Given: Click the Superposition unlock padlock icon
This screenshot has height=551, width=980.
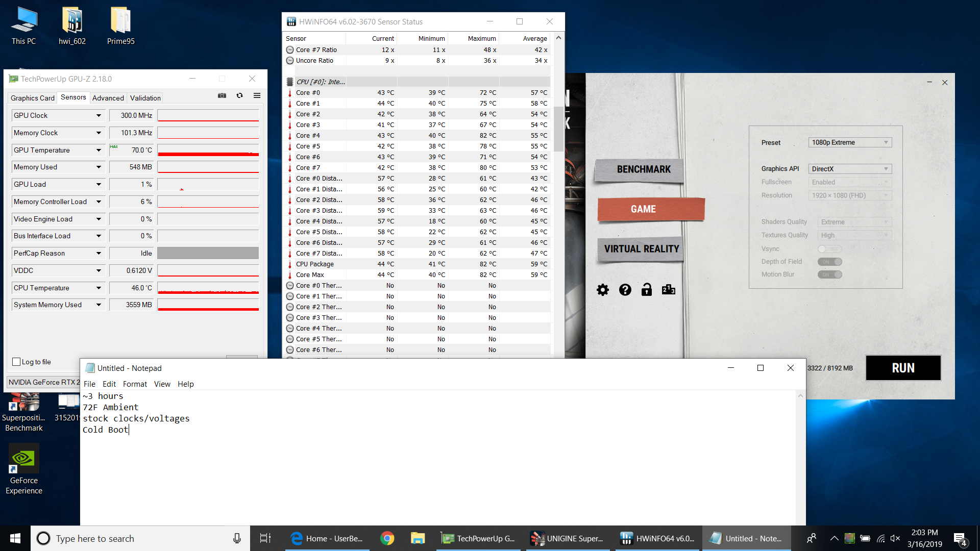Looking at the screenshot, I should [x=647, y=290].
